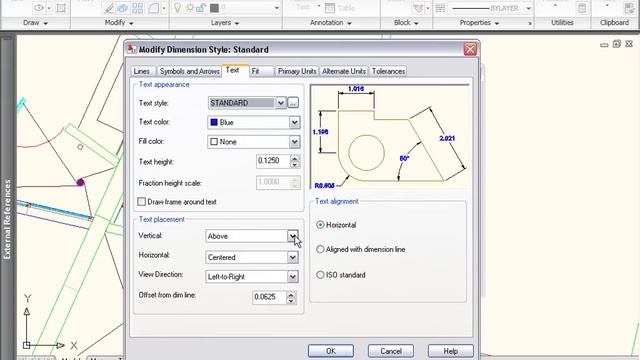
Task: Open text style browse ellipsis button
Action: (x=293, y=103)
